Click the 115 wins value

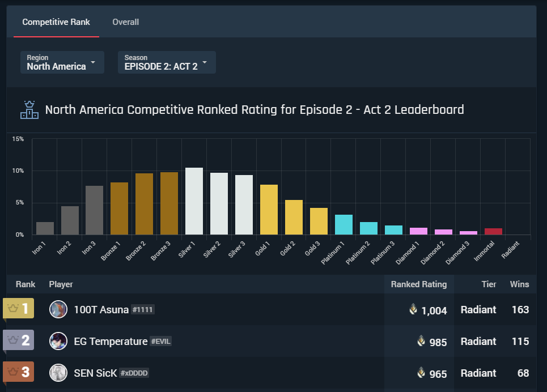coord(520,342)
